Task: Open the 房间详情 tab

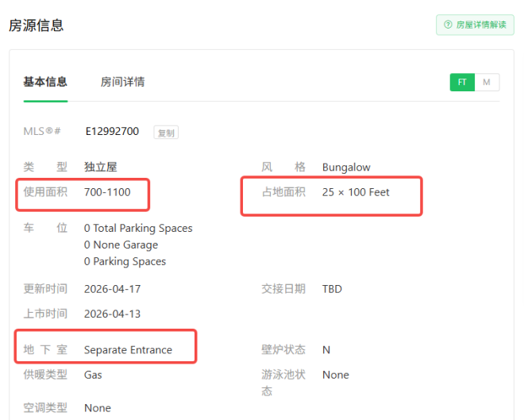Action: point(122,82)
